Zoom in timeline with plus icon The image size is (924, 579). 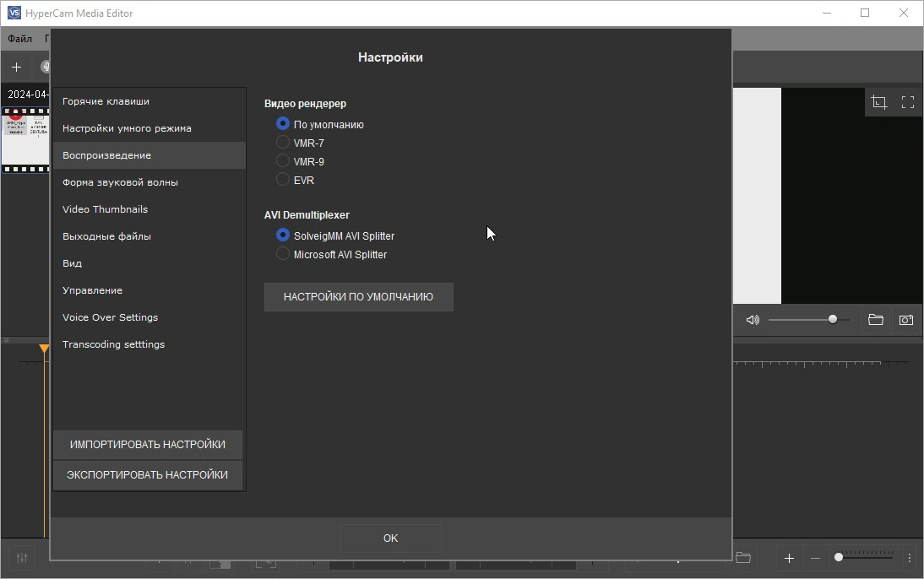point(789,558)
